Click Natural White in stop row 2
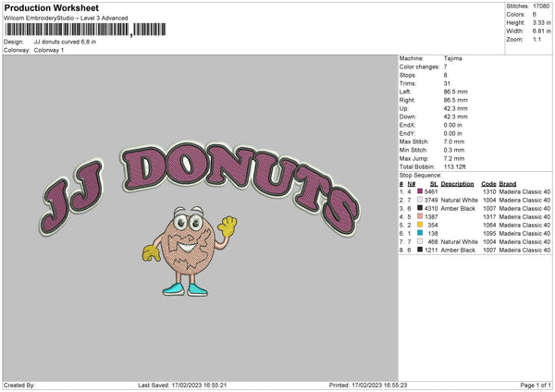The width and height of the screenshot is (555, 392). pyautogui.click(x=459, y=200)
